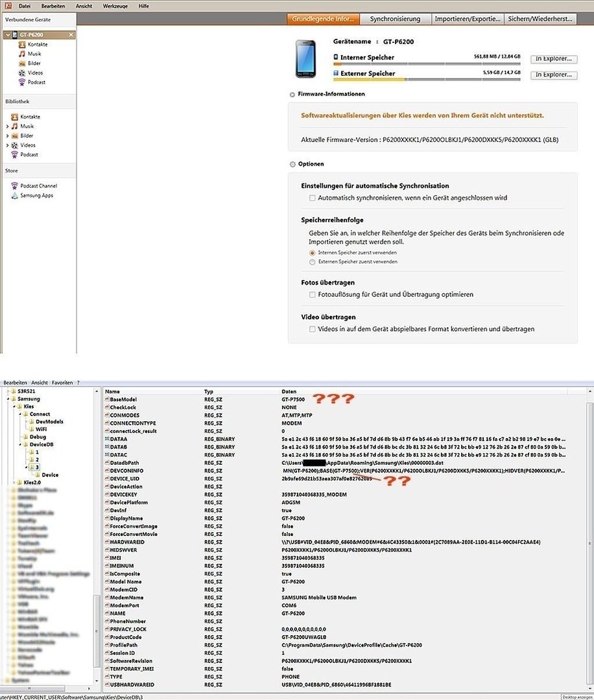Open the Werkzeuge menu in Kies
Image resolution: width=594 pixels, height=700 pixels.
(115, 6)
